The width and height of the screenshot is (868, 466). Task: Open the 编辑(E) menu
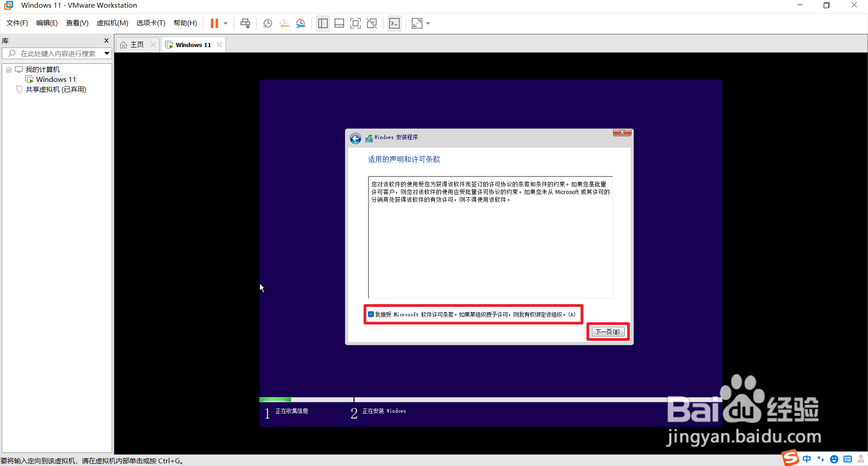click(47, 23)
